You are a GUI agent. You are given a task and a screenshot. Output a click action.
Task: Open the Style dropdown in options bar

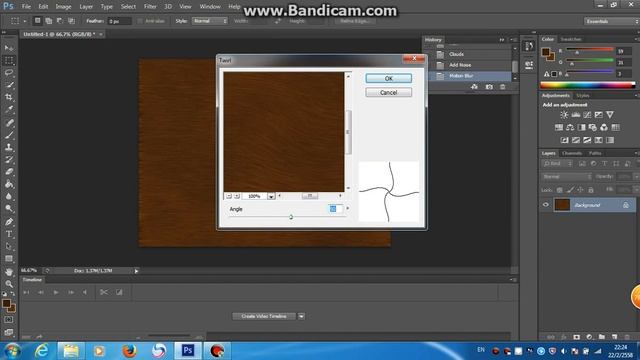209,21
